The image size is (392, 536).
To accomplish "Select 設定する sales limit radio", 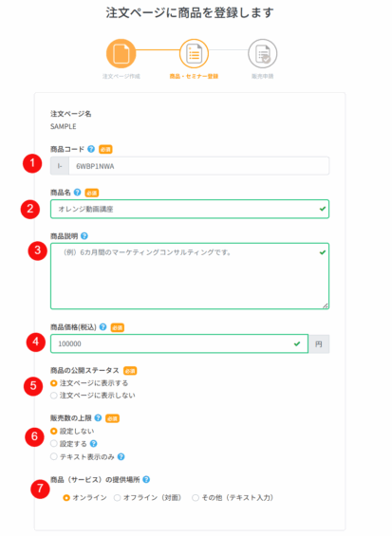I will (54, 444).
